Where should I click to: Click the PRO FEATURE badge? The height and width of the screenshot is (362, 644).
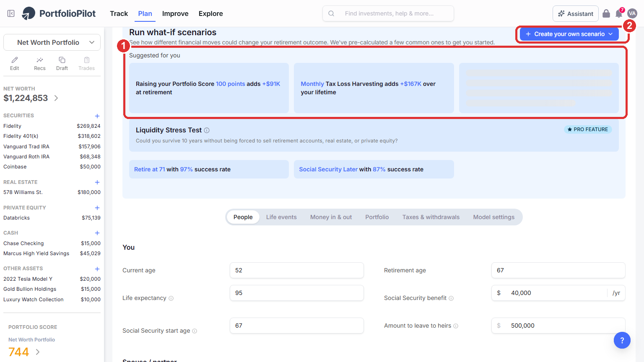click(588, 129)
